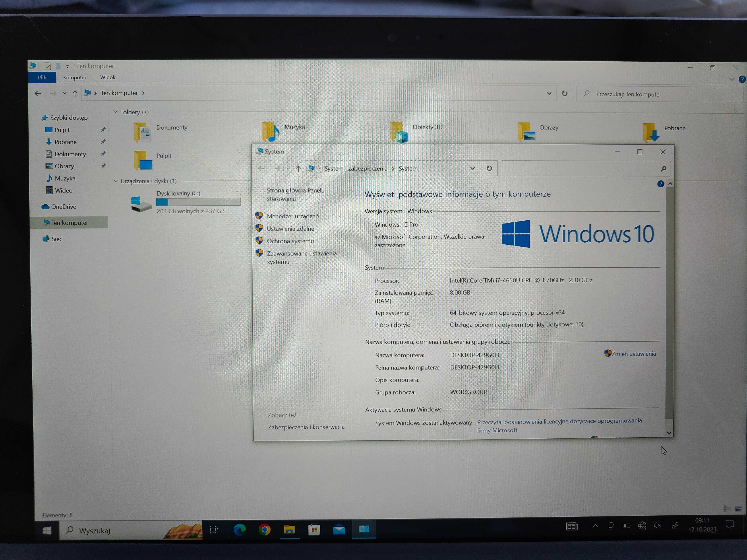The height and width of the screenshot is (560, 747).
Task: Open the Windows Start menu
Action: tap(47, 530)
